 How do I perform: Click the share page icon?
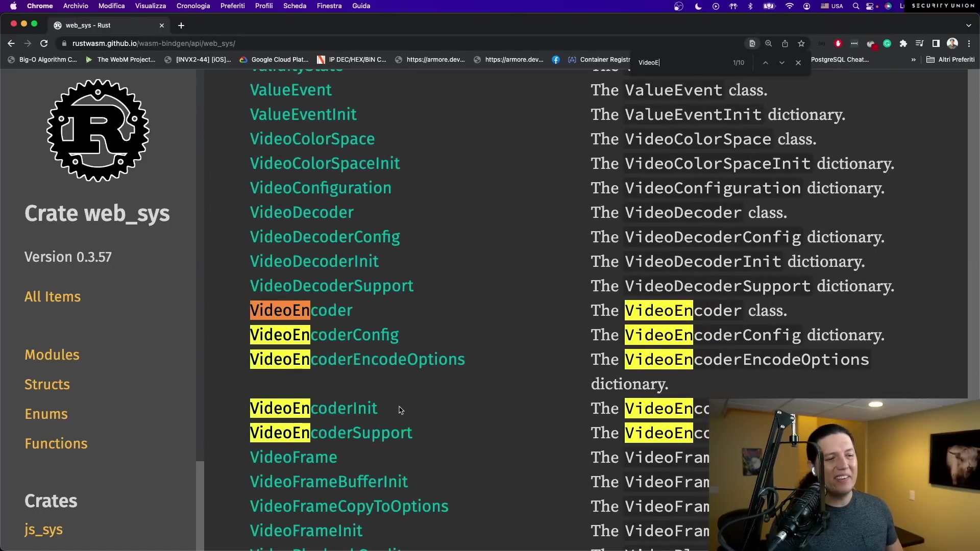[785, 43]
